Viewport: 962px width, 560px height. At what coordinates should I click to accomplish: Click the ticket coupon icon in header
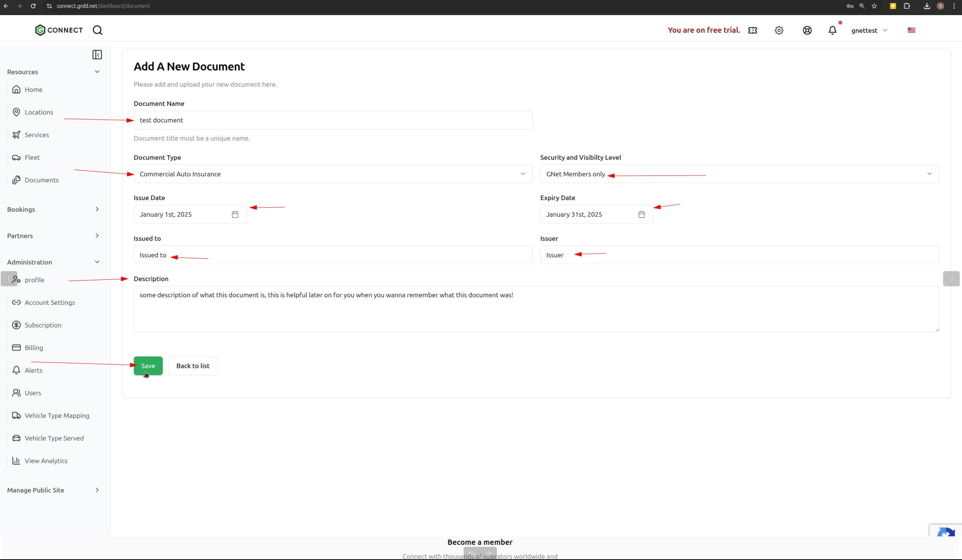[753, 30]
